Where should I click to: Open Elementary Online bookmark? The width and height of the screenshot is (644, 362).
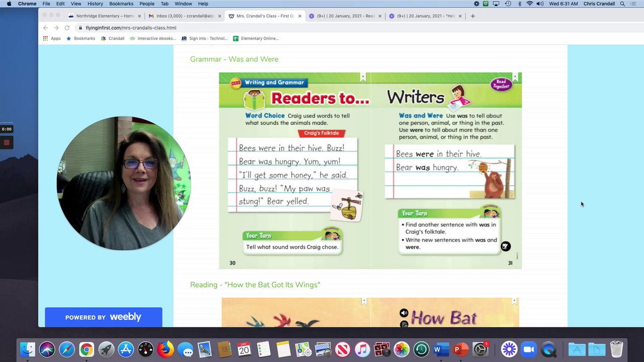(x=256, y=38)
